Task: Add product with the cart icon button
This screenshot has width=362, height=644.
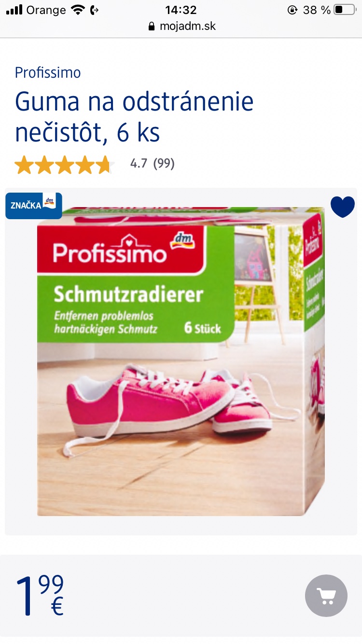Action: pyautogui.click(x=326, y=596)
